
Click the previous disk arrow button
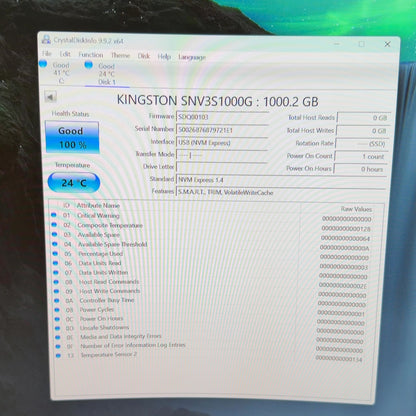[x=50, y=97]
